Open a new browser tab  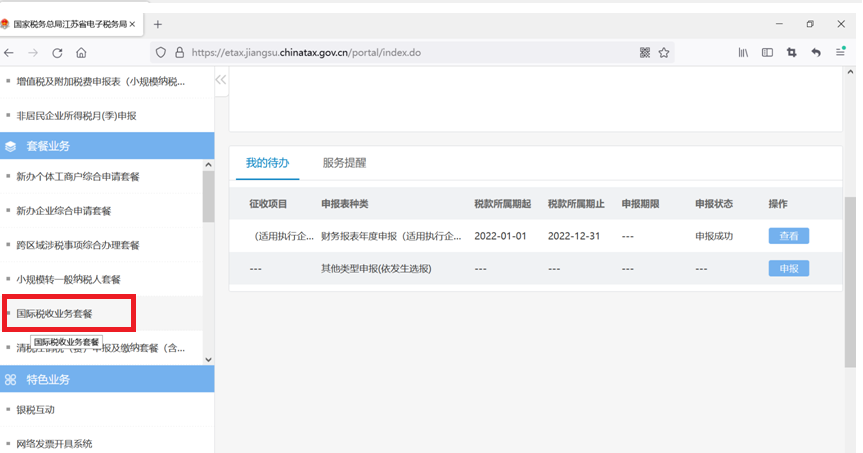pyautogui.click(x=158, y=24)
